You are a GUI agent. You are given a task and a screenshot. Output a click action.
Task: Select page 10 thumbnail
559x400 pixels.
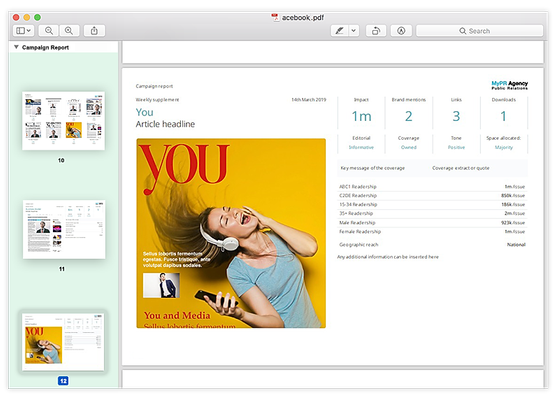pos(63,120)
